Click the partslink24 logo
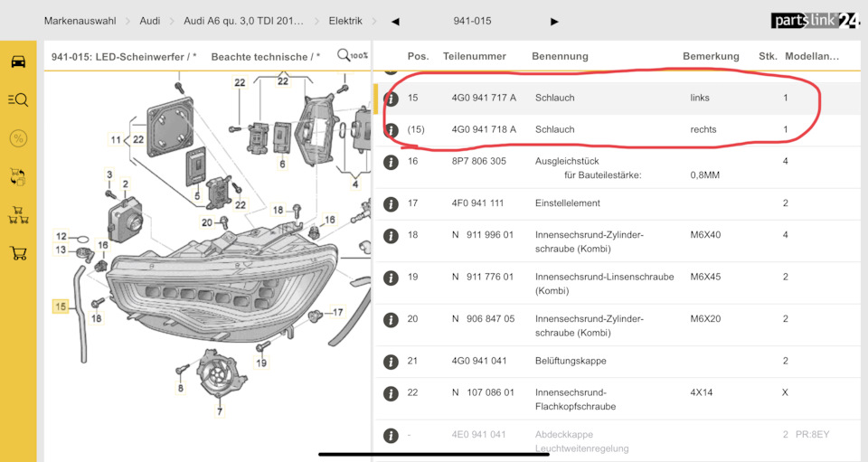The image size is (868, 462). pyautogui.click(x=815, y=20)
